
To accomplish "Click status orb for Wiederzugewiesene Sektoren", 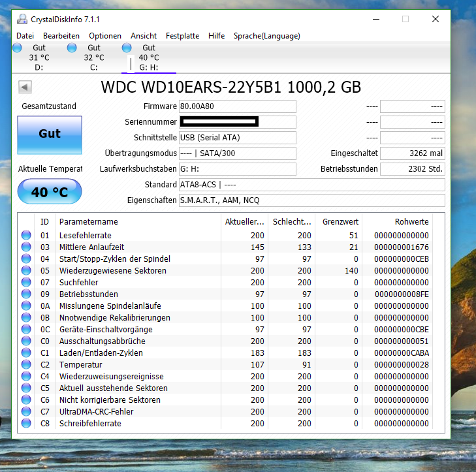I will pos(26,270).
